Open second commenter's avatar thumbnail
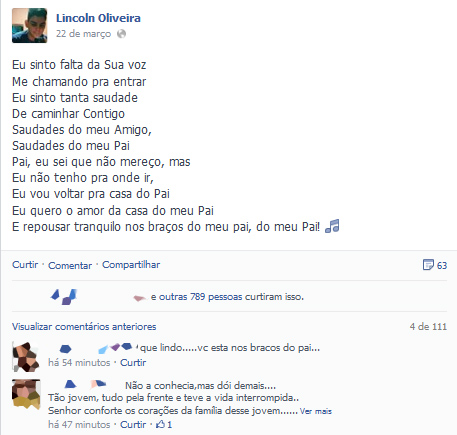The width and height of the screenshot is (457, 435). pos(26,394)
